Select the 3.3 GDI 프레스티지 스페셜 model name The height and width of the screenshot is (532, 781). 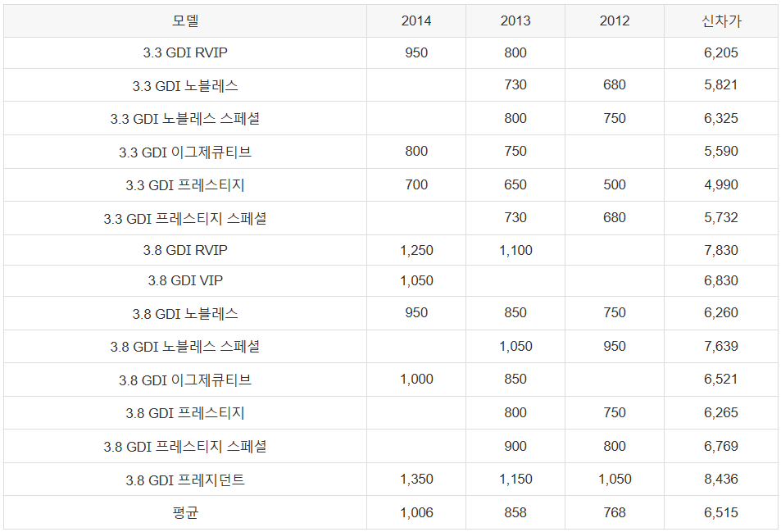click(184, 218)
